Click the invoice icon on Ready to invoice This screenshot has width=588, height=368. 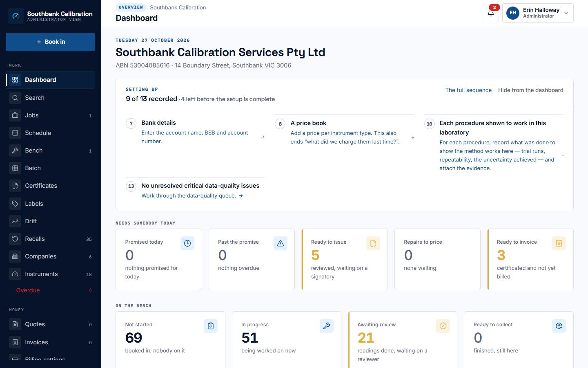click(559, 243)
